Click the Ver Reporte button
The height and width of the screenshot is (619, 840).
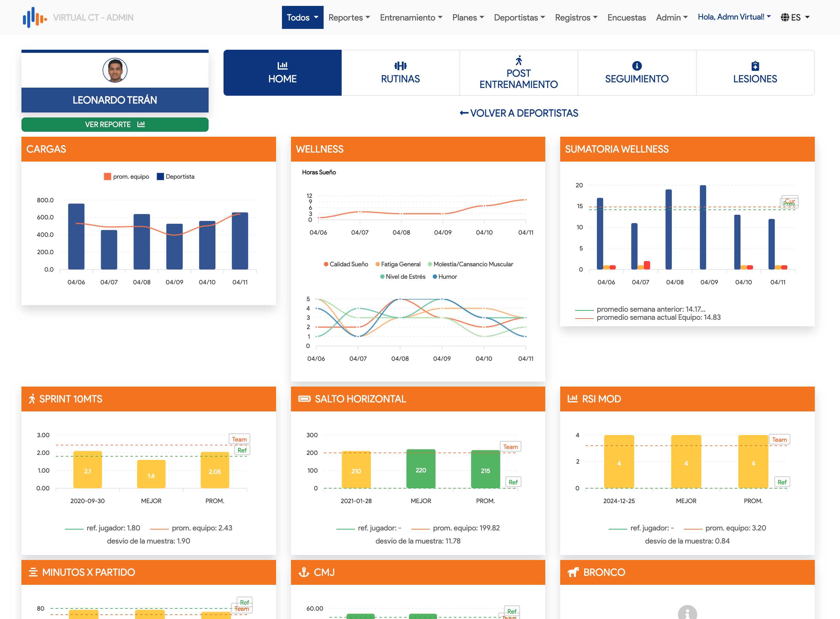(115, 124)
